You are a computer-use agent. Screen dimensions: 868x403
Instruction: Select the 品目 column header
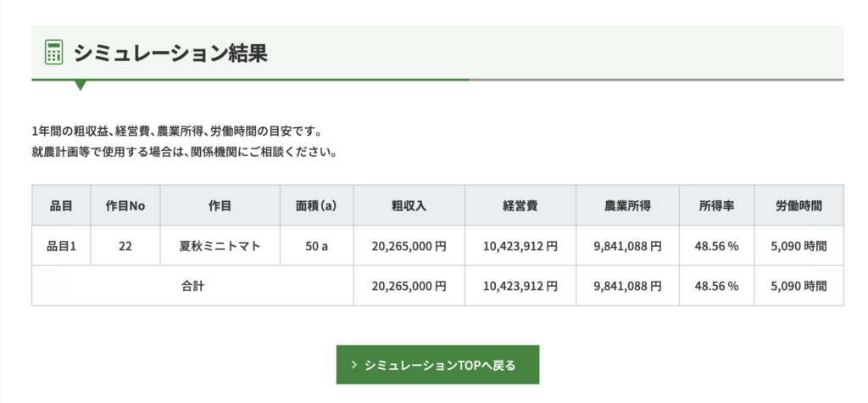pyautogui.click(x=61, y=205)
